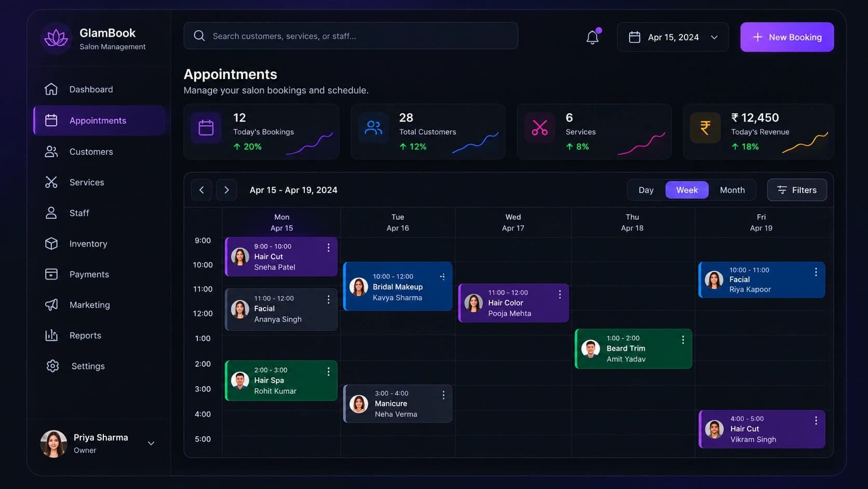
Task: Open the notifications bell
Action: click(593, 37)
